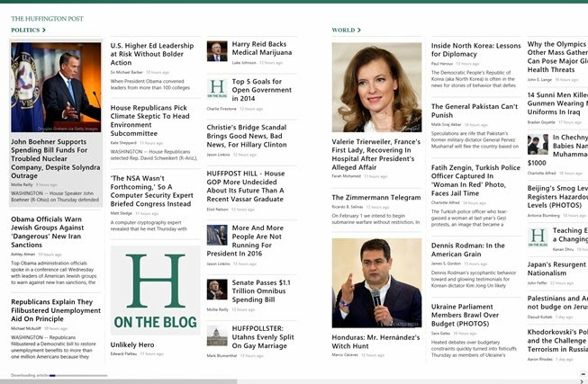Image resolution: width=588 pixels, height=384 pixels.
Task: Click Capitol building HUFFPOLLSTER thumbnail
Action: (x=217, y=335)
